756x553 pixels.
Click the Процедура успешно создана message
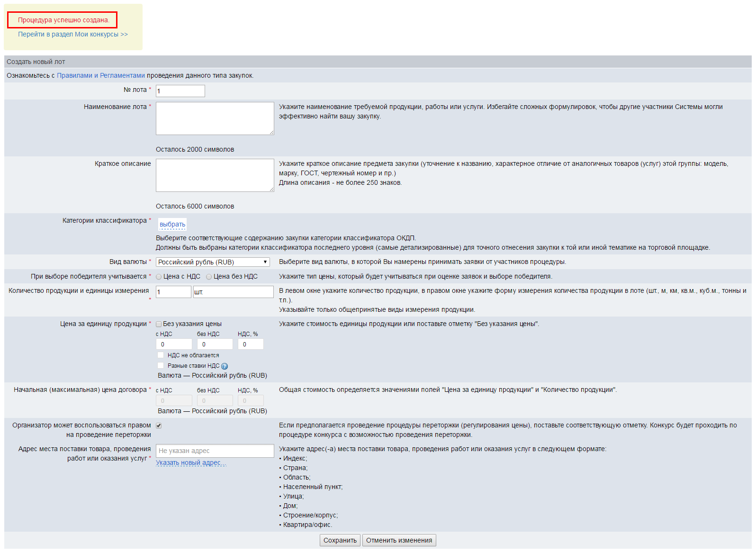click(x=63, y=20)
